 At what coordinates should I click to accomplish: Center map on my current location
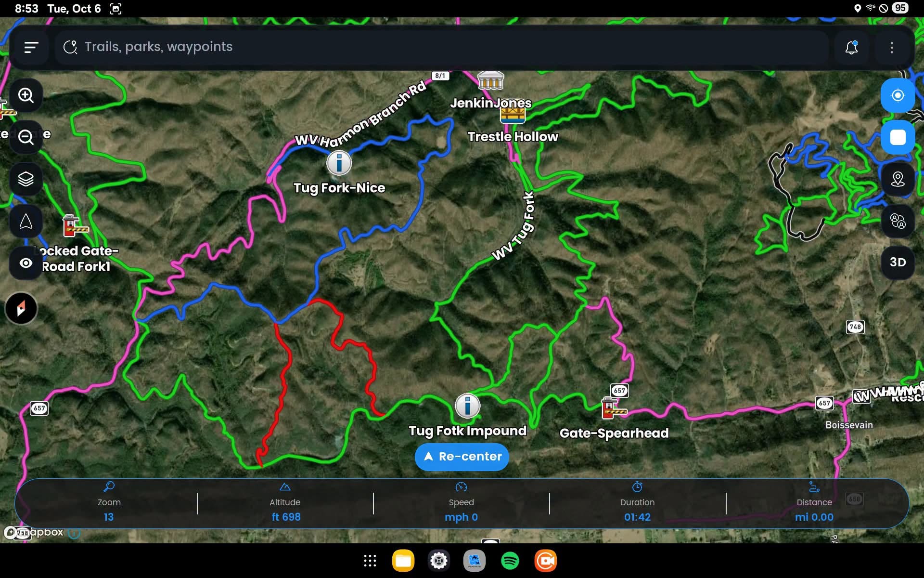coord(898,95)
